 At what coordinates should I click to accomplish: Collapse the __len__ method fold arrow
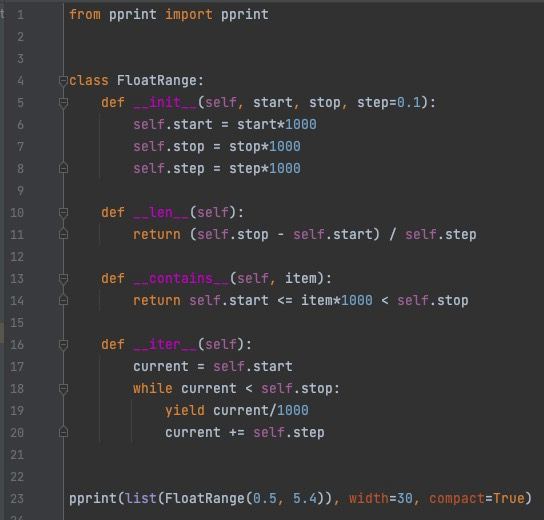coord(63,213)
